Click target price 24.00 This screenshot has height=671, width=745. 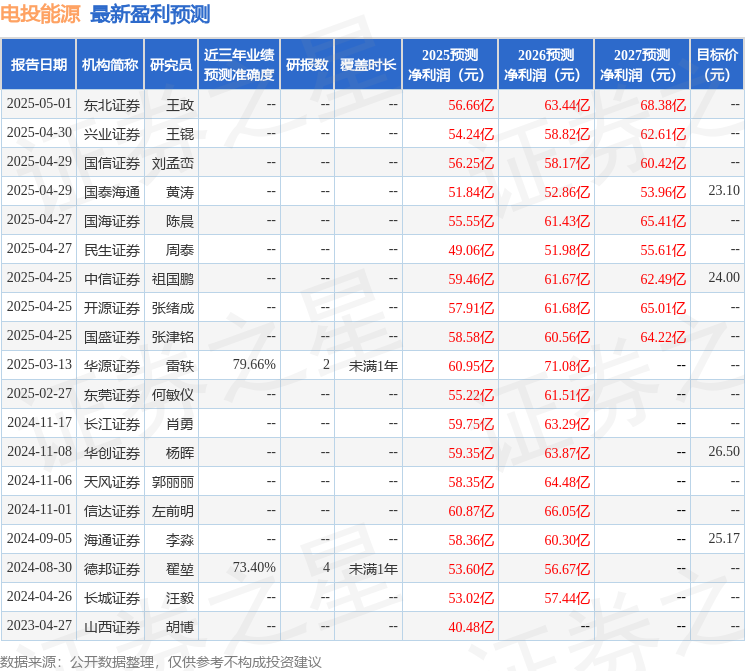click(724, 278)
